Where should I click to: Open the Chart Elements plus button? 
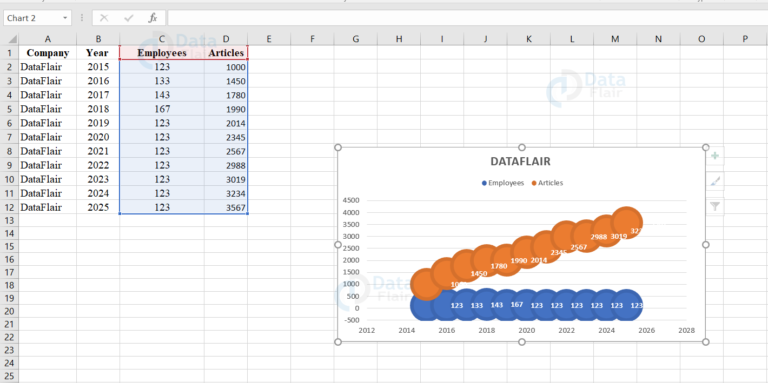(715, 156)
